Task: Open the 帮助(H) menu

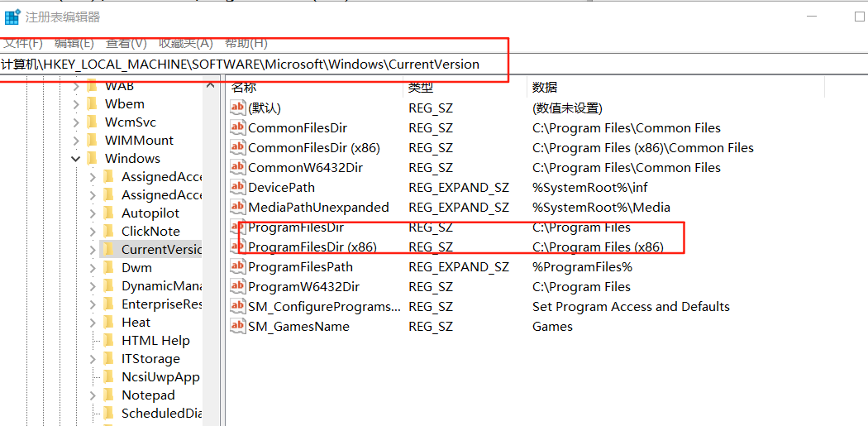Action: (x=246, y=43)
